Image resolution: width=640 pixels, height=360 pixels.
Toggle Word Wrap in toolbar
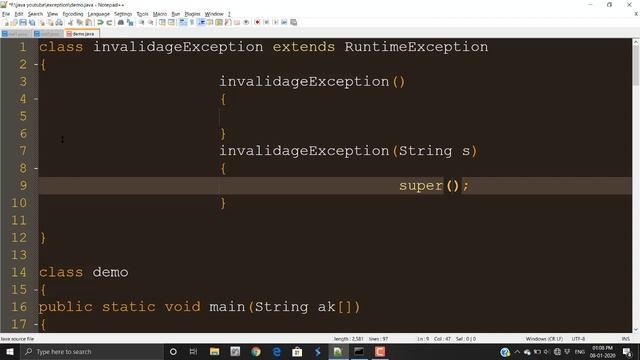pos(183,22)
